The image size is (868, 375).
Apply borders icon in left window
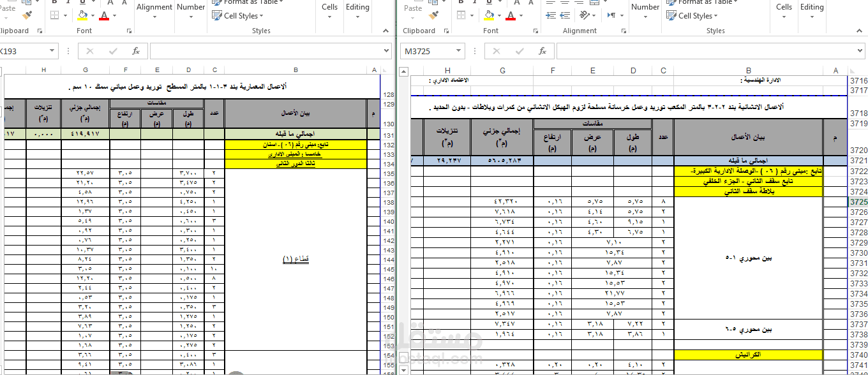point(54,15)
